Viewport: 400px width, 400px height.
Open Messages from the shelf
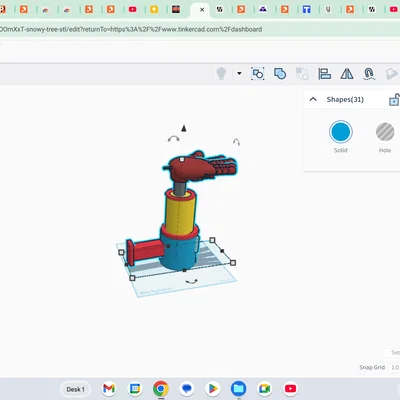point(187,389)
